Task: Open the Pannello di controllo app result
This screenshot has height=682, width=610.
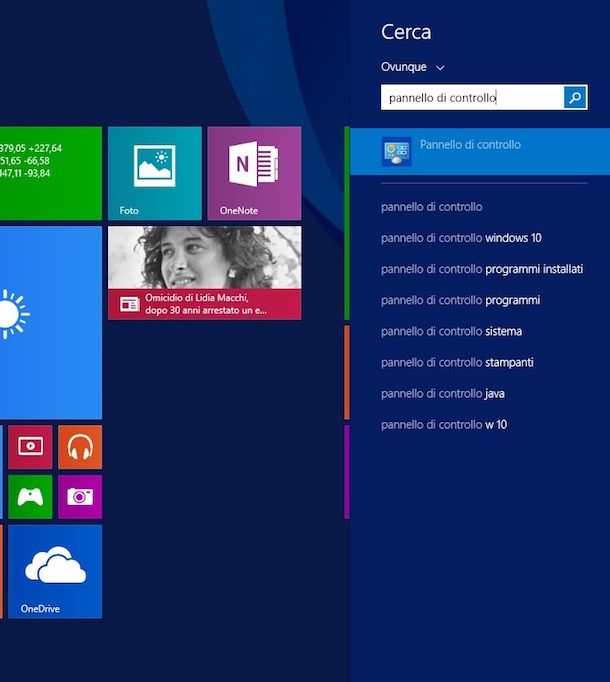Action: coord(470,152)
